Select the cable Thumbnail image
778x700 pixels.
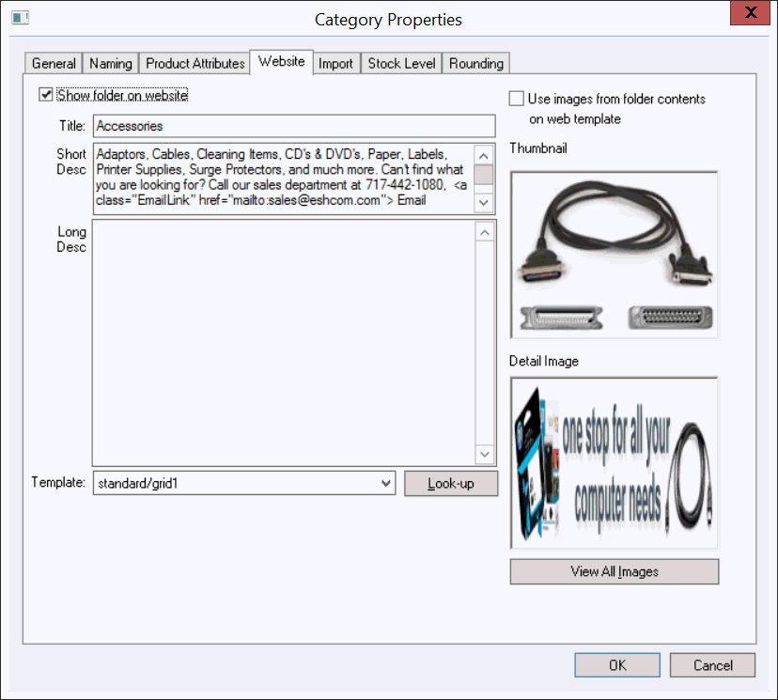pos(615,254)
